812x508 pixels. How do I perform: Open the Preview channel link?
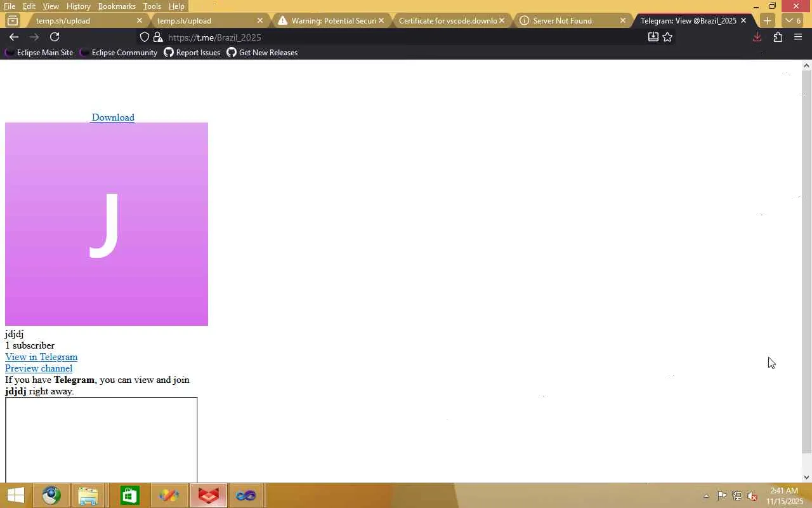point(39,368)
